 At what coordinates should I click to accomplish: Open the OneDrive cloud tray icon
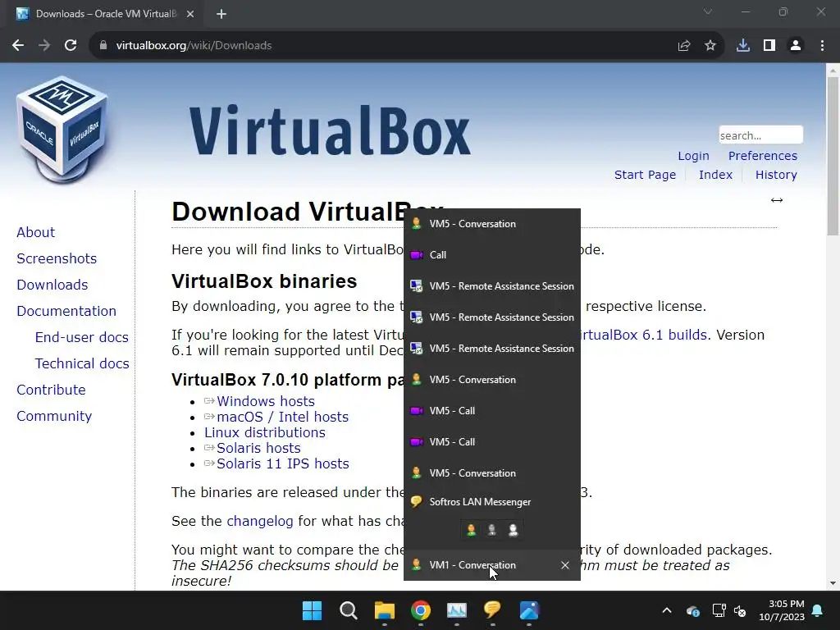692,610
